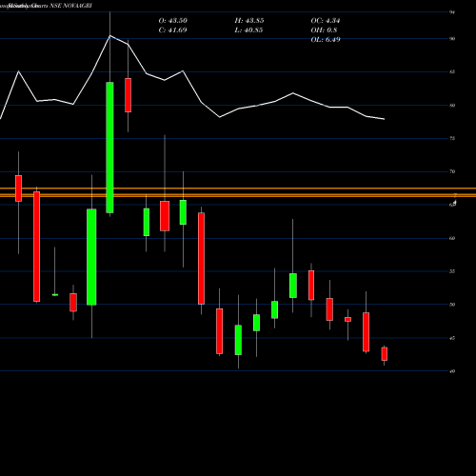Select the tiny green doji candle near 51

pos(55,295)
